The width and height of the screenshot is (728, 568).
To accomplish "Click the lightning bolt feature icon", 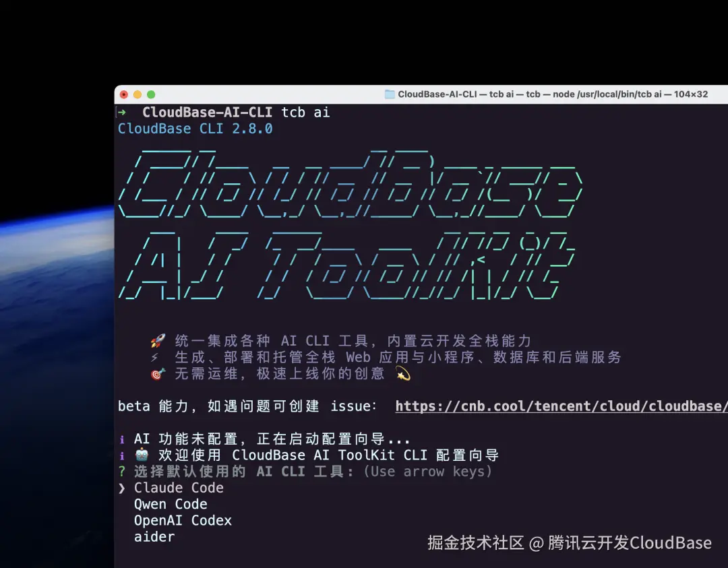I will click(x=156, y=356).
